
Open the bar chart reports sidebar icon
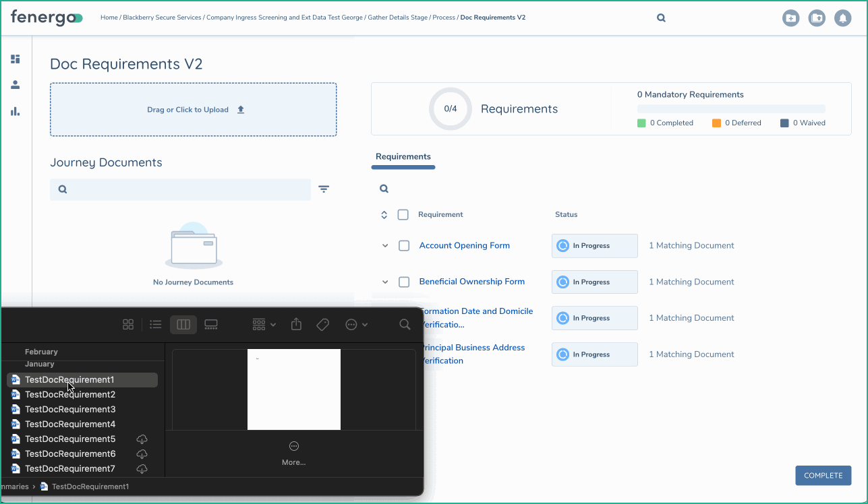tap(15, 111)
